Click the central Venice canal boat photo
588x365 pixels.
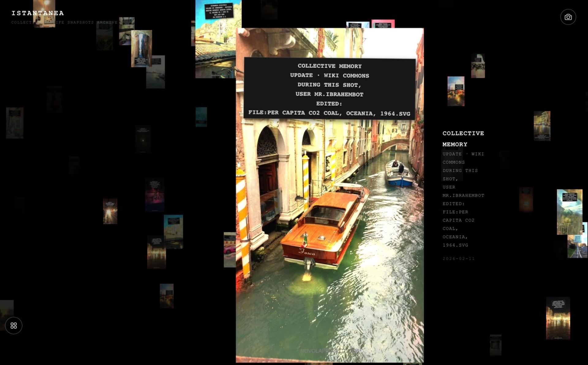coord(330,195)
